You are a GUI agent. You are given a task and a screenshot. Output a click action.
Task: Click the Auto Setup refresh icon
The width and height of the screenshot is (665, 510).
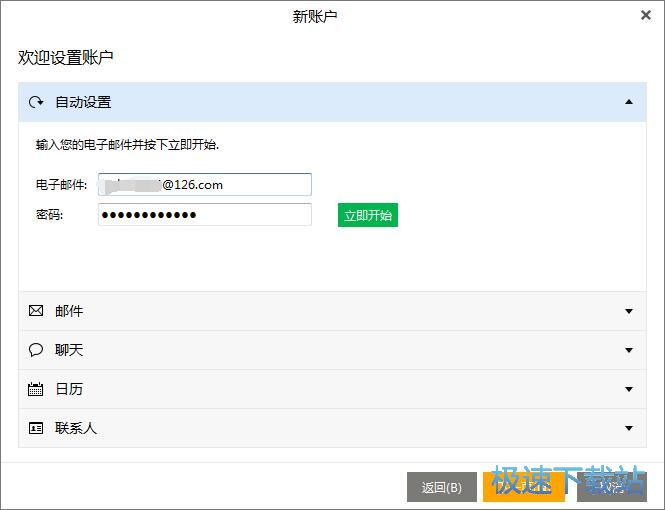point(36,102)
